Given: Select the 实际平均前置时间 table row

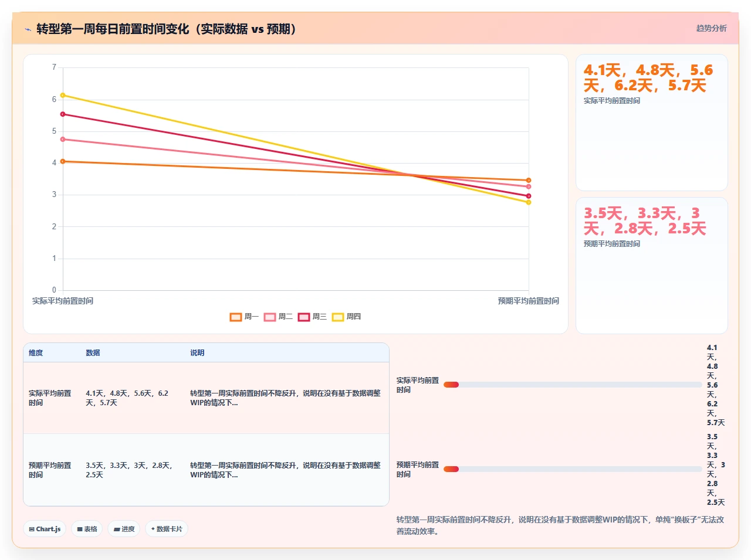Looking at the screenshot, I should 206,398.
